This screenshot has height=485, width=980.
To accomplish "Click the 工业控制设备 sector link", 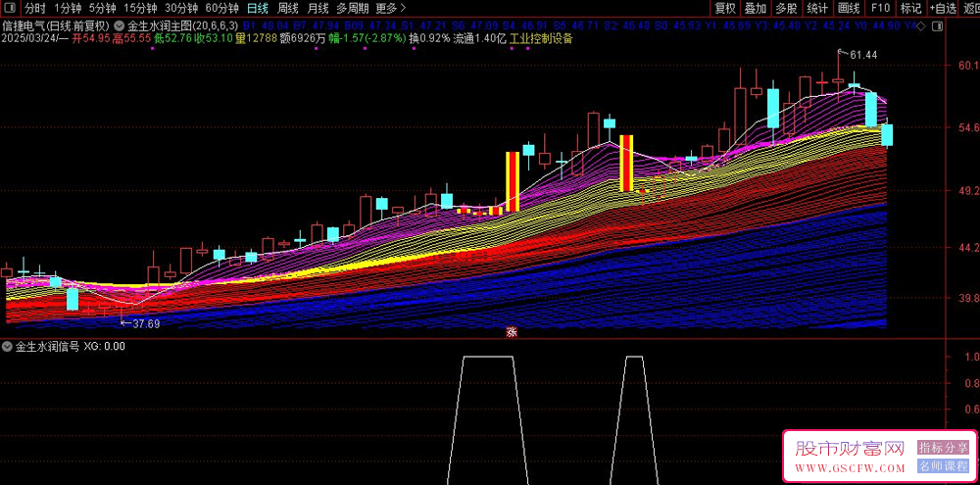I will click(x=541, y=40).
